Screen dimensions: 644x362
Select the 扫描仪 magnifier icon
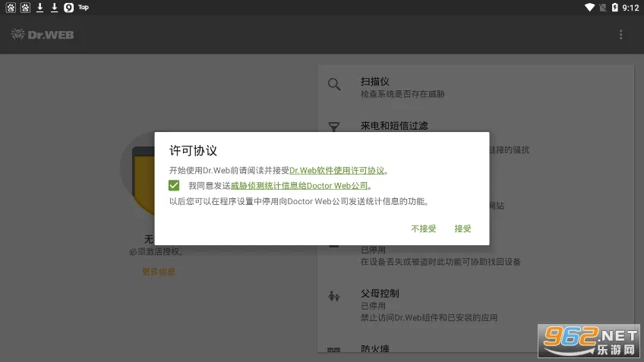[334, 84]
